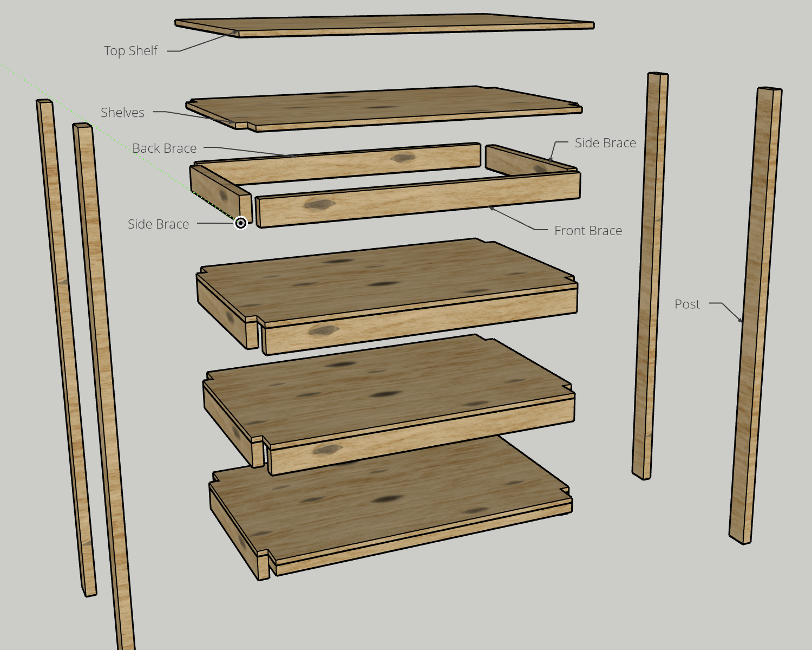
Task: Click the "Post" annotation label
Action: tap(687, 304)
